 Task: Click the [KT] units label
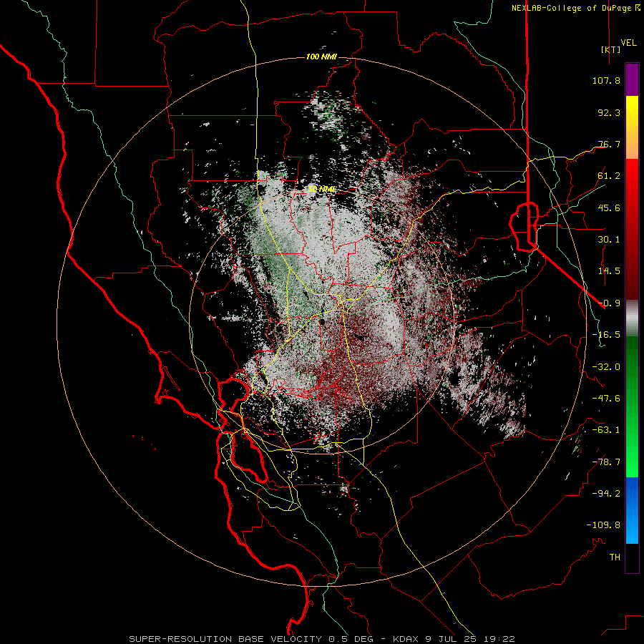610,49
